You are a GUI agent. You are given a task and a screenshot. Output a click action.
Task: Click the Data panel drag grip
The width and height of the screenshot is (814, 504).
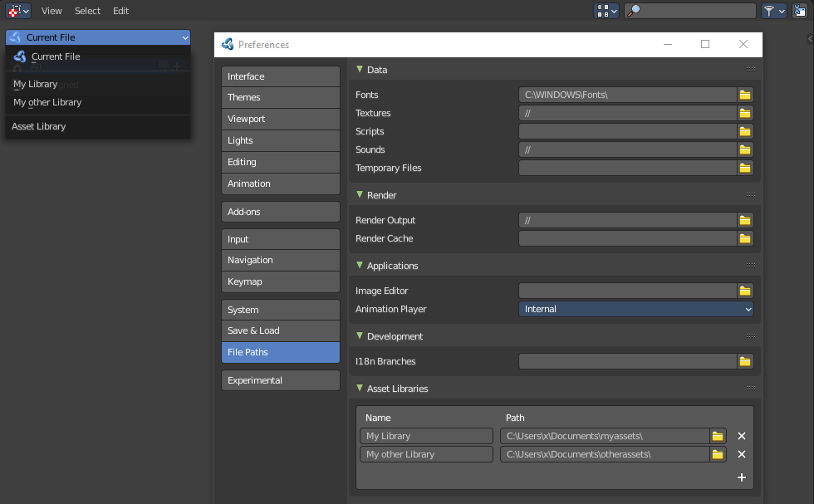tap(750, 70)
